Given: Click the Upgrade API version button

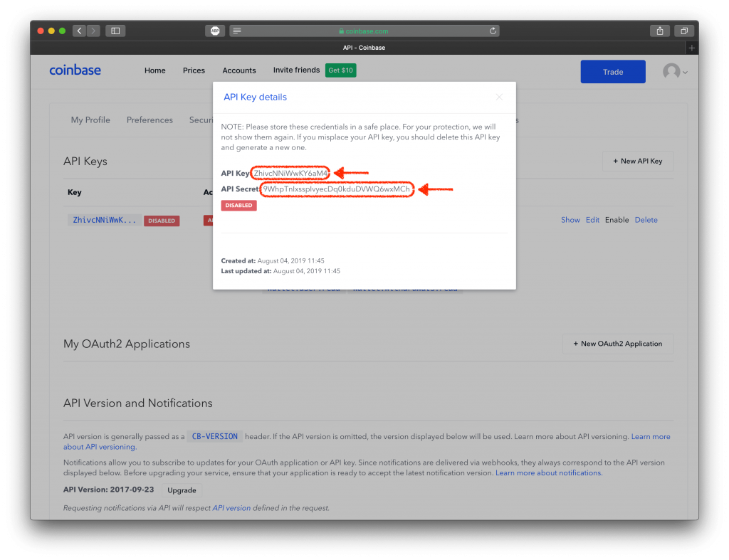Looking at the screenshot, I should (182, 490).
